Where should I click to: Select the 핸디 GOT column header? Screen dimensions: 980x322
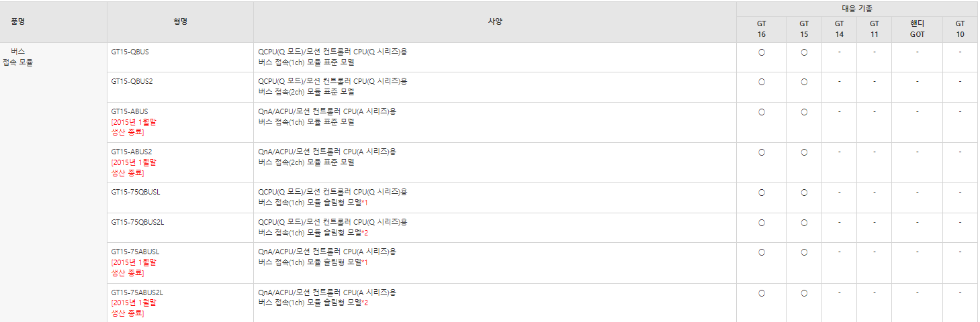917,29
